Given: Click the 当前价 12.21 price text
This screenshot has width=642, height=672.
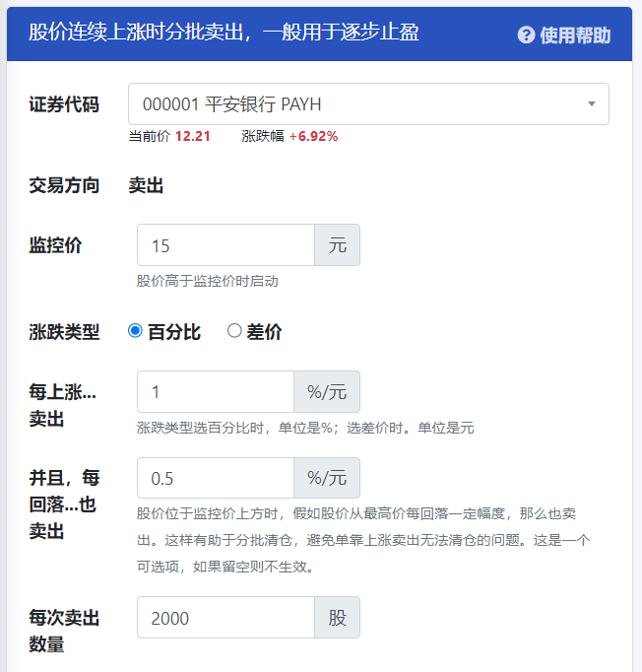Looking at the screenshot, I should pyautogui.click(x=193, y=136).
